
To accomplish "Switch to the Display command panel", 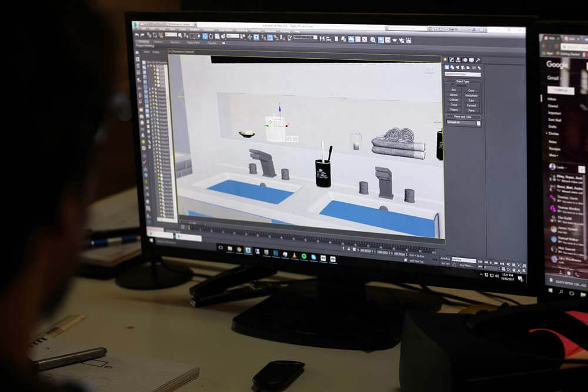I will click(x=472, y=60).
